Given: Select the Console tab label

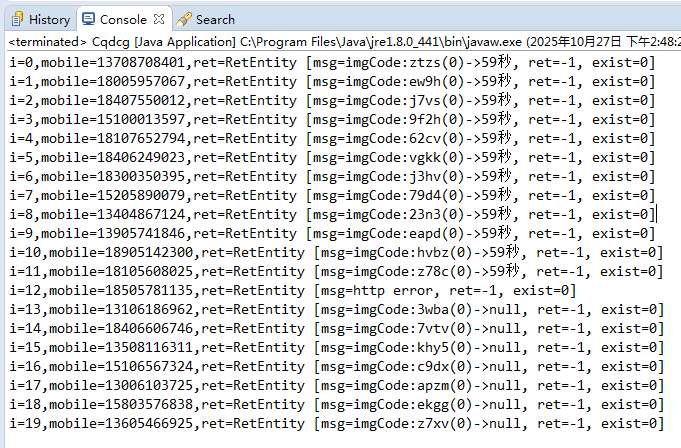Looking at the screenshot, I should (123, 19).
